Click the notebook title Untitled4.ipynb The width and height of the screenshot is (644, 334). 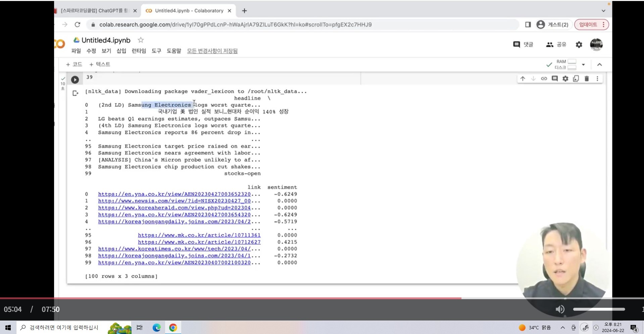pos(106,40)
